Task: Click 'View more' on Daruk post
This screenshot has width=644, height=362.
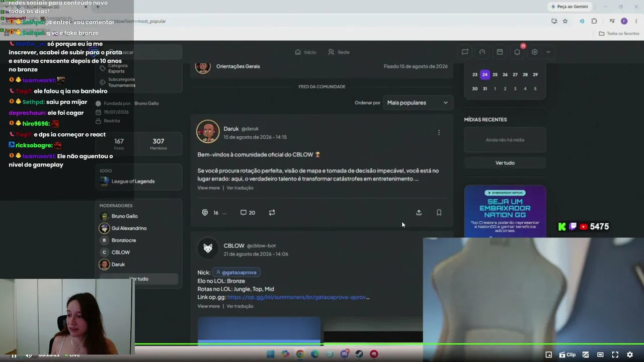Action: click(x=208, y=188)
